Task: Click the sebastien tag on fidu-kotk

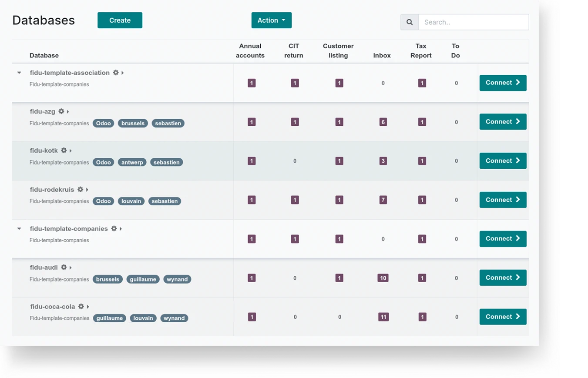Action: 167,162
